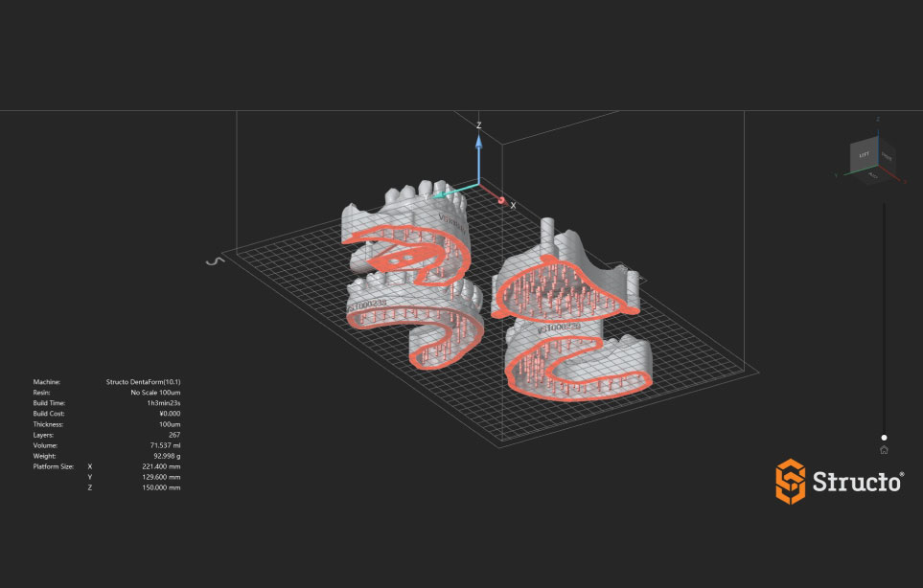Click the Structo DentaForm(10.1) machine value
Screen dimensions: 923x588
pos(143,381)
